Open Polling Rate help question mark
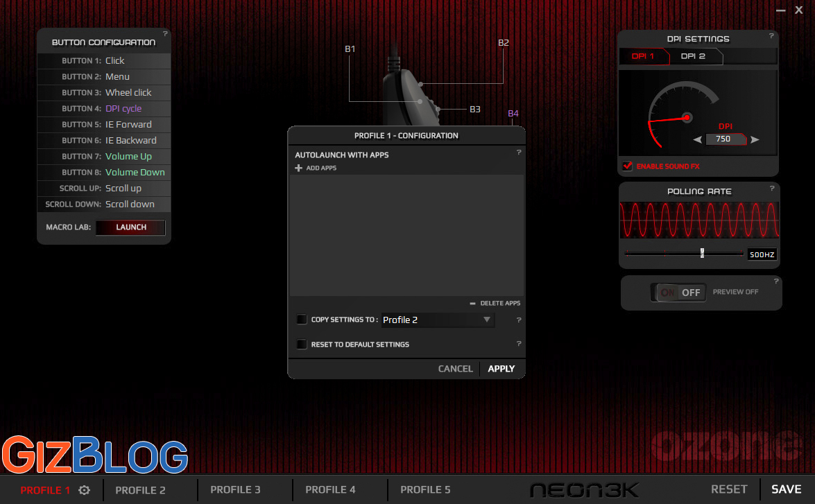This screenshot has width=815, height=504. 772,188
